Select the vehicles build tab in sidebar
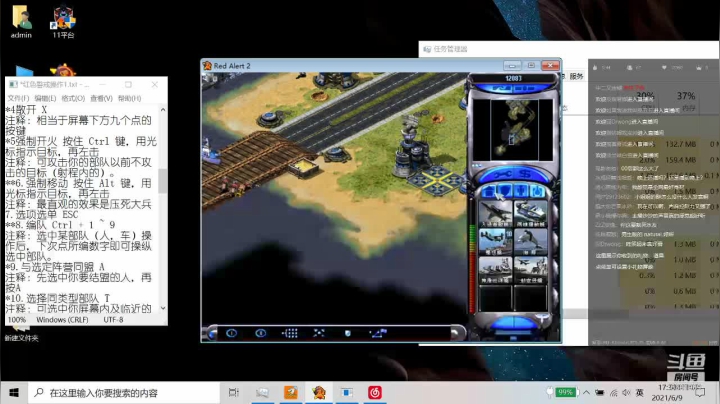The image size is (720, 404). 537,191
